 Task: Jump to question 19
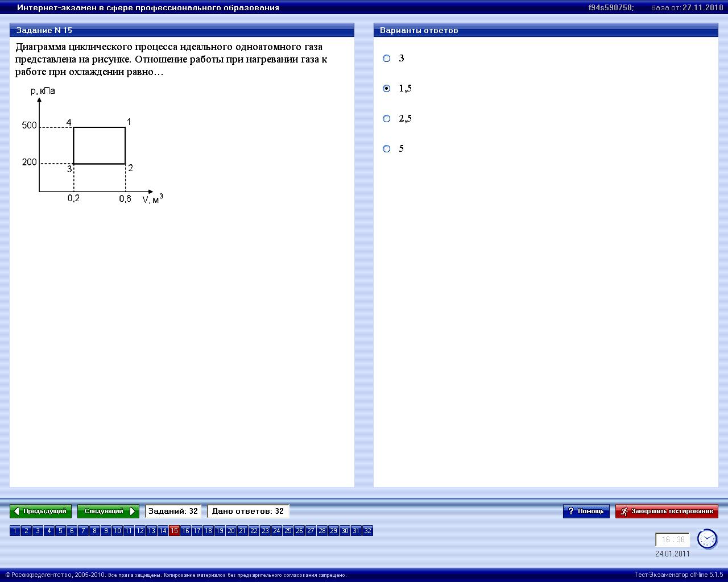[x=220, y=531]
